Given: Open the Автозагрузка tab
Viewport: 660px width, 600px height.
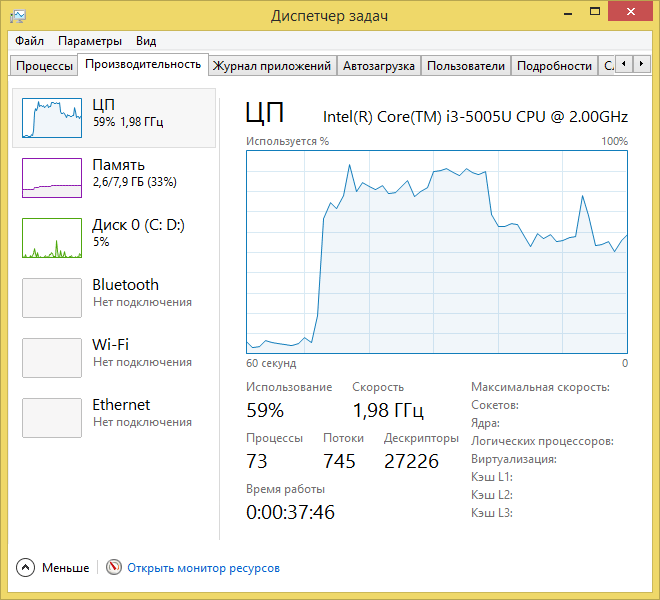Looking at the screenshot, I should 379,66.
